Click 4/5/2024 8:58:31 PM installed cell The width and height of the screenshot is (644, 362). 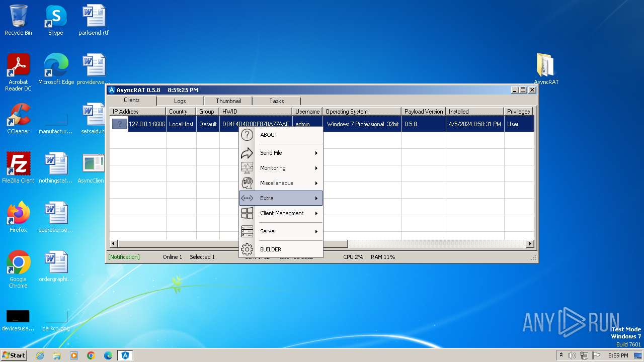(x=475, y=124)
